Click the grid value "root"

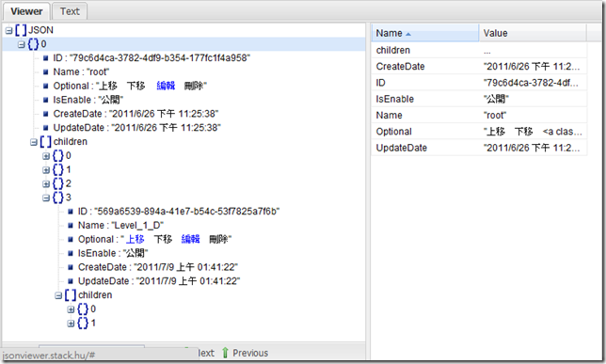[495, 115]
